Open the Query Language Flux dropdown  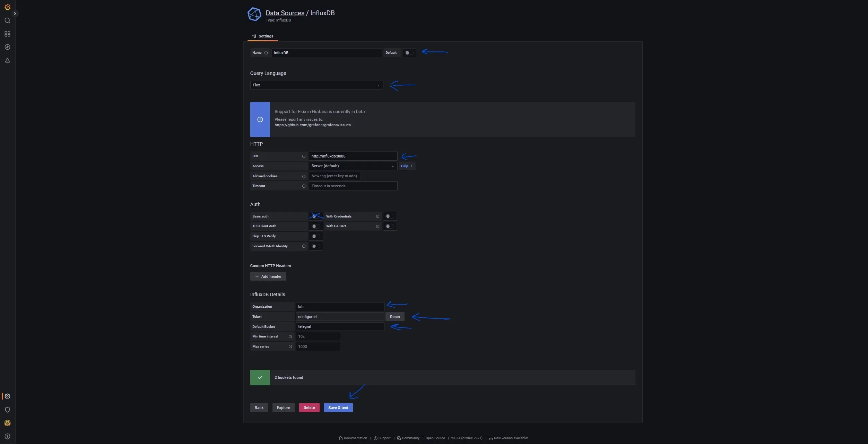316,85
